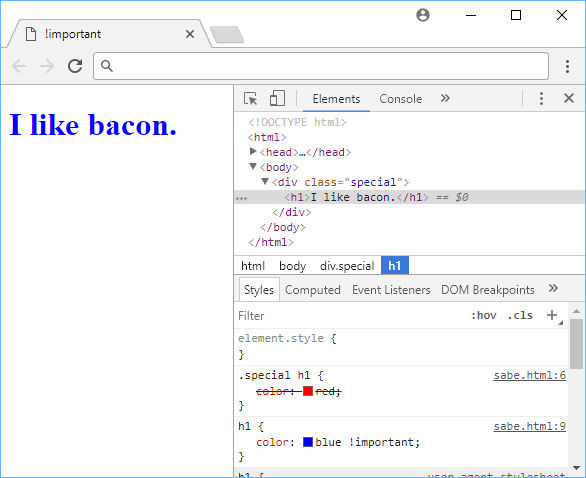586x478 pixels.
Task: Close the !important browser tab
Action: [190, 34]
